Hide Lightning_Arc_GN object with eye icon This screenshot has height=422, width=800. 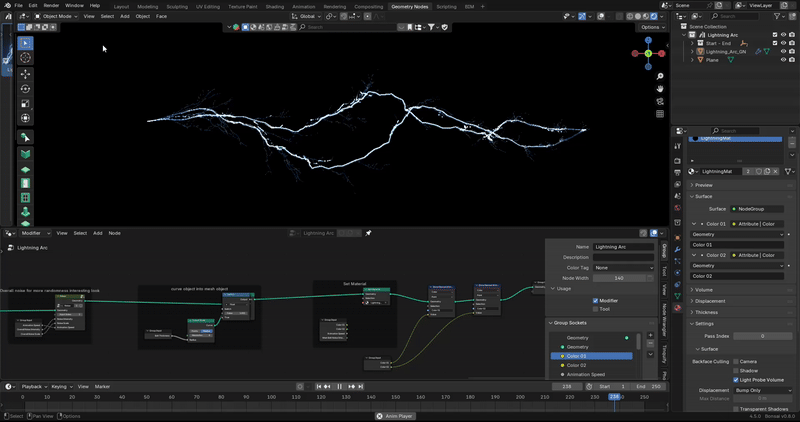tap(783, 52)
